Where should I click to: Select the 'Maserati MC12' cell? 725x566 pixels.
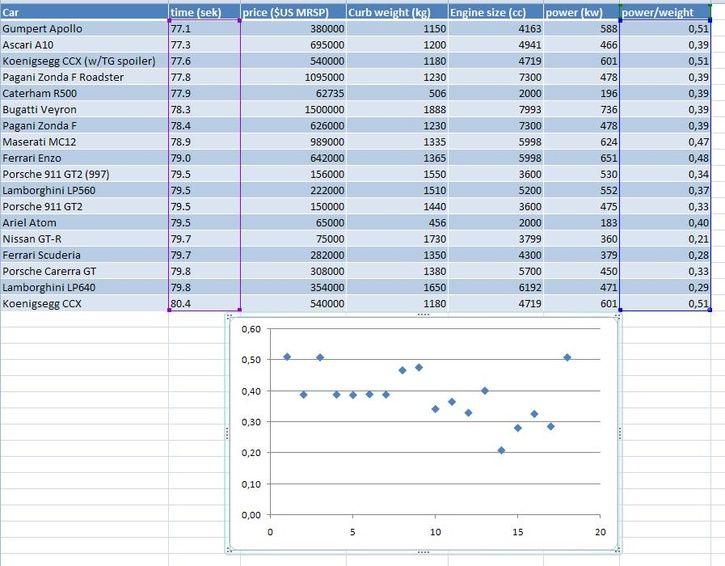click(84, 142)
